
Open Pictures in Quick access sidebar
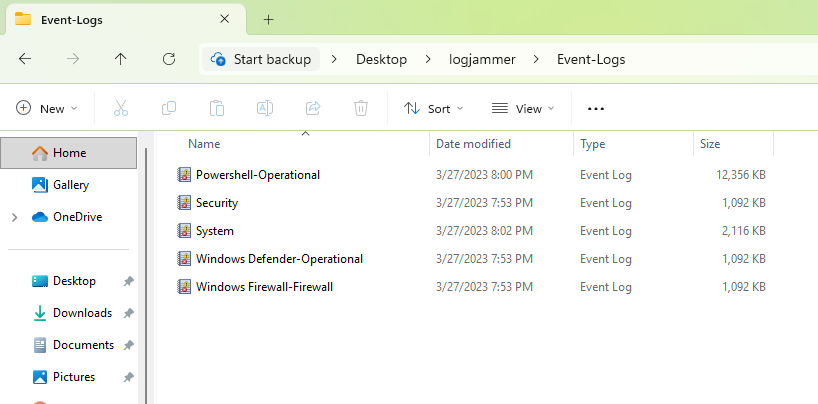(74, 377)
